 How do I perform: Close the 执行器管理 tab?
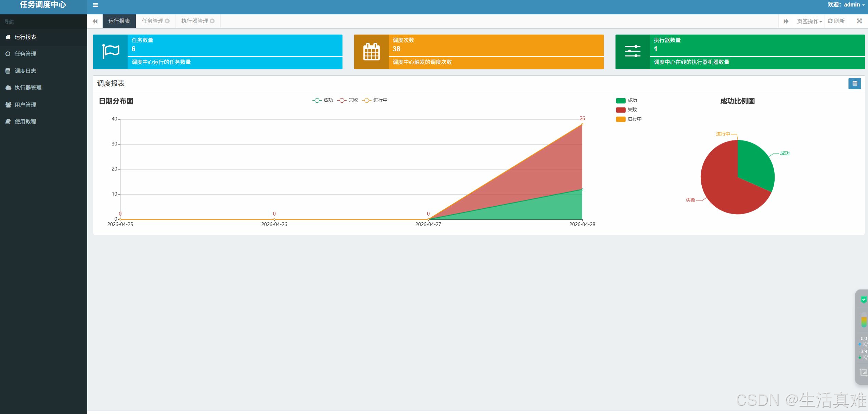pos(212,21)
